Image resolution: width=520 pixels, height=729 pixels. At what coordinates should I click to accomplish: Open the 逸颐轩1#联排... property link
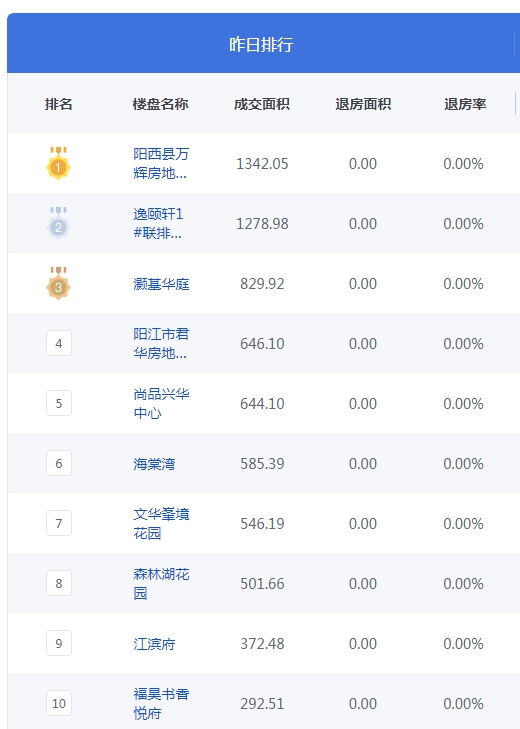[158, 223]
